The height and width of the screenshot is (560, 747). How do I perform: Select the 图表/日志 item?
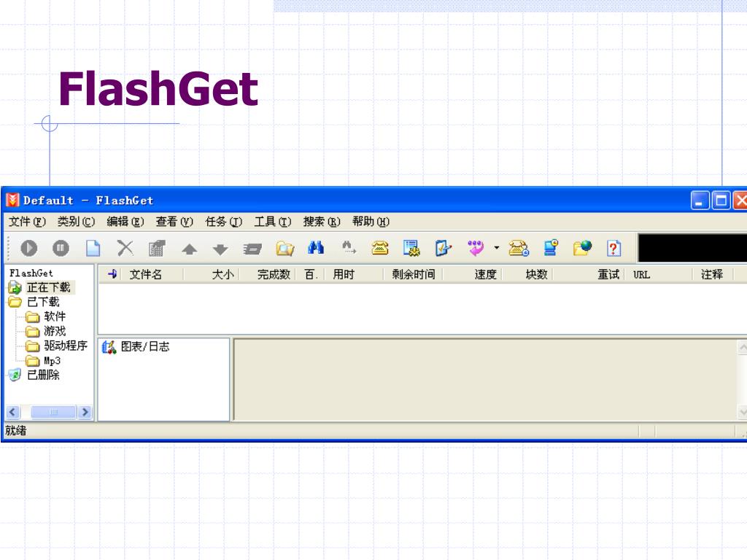[x=145, y=346]
